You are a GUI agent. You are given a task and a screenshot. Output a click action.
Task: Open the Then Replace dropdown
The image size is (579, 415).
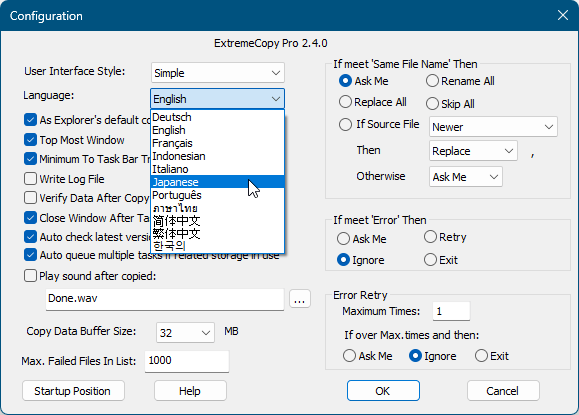point(473,151)
